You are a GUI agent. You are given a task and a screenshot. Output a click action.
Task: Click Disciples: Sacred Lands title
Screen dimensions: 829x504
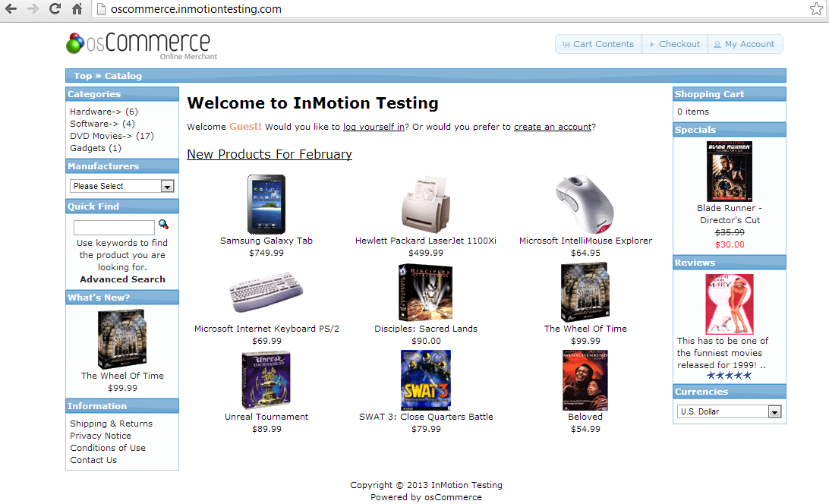coord(426,329)
